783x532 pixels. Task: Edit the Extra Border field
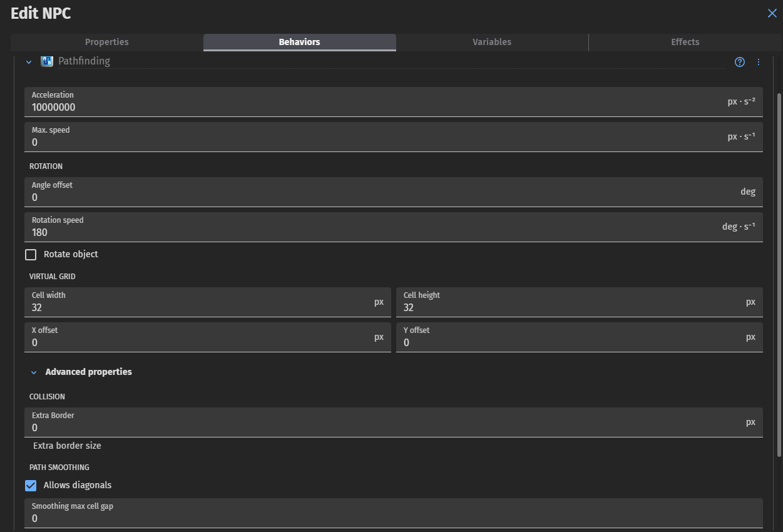pos(394,422)
